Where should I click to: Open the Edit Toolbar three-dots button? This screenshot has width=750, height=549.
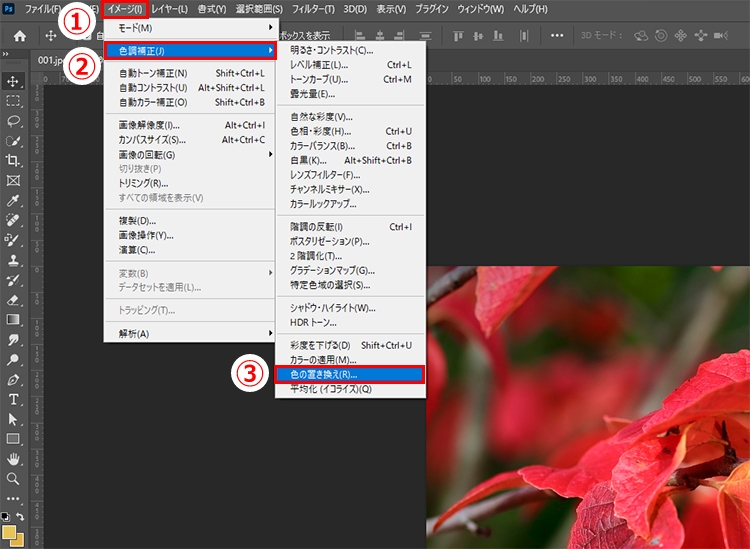[13, 498]
